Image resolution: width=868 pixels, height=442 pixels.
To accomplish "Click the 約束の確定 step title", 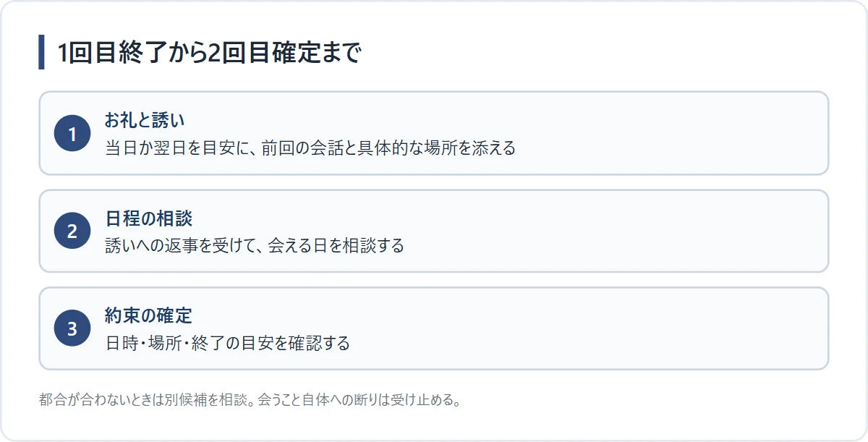I will click(148, 315).
